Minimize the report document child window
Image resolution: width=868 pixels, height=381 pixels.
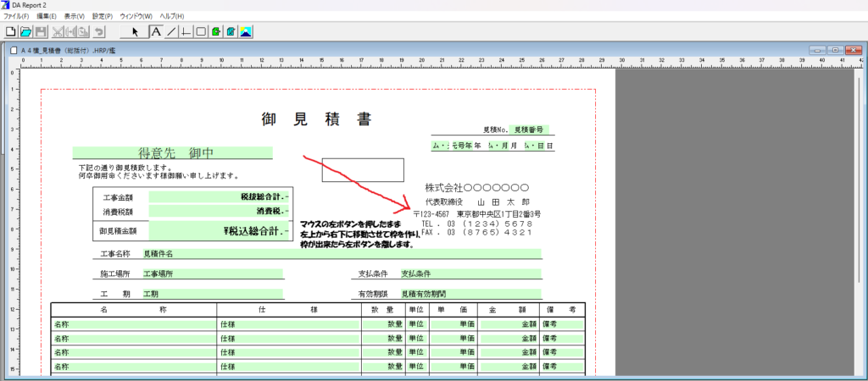819,50
